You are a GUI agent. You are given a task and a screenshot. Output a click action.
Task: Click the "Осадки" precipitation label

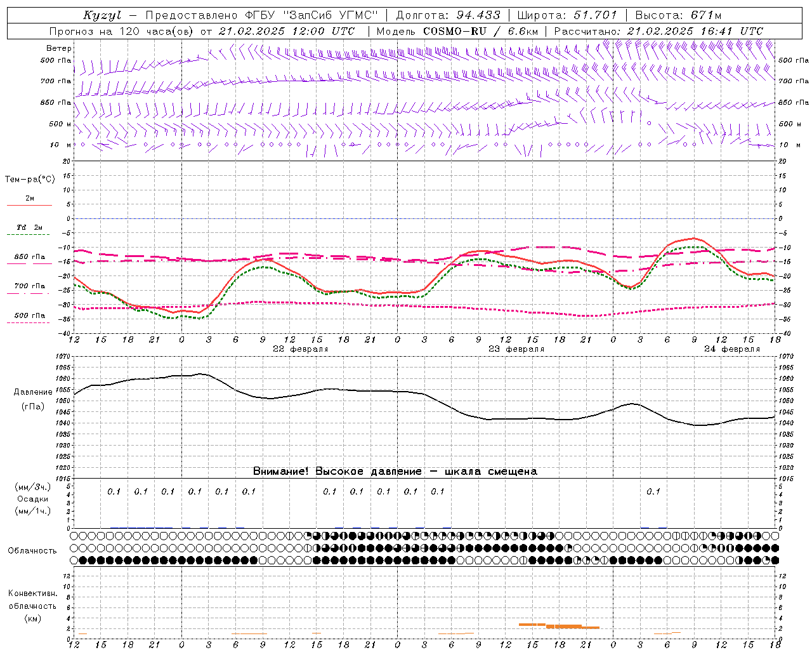click(33, 499)
